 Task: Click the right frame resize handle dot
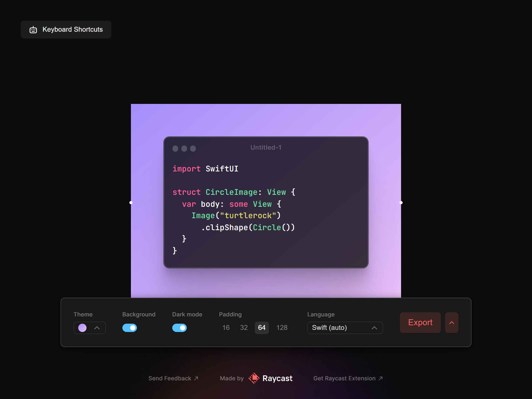tap(401, 203)
